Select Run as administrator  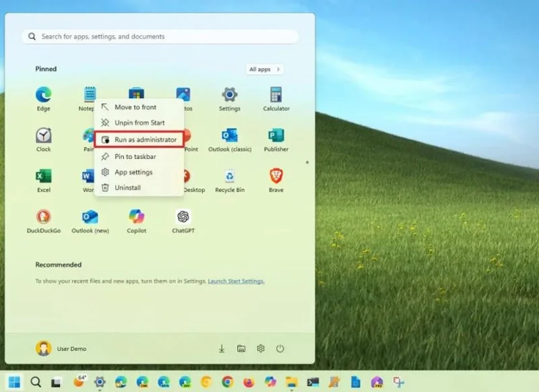[x=139, y=139]
